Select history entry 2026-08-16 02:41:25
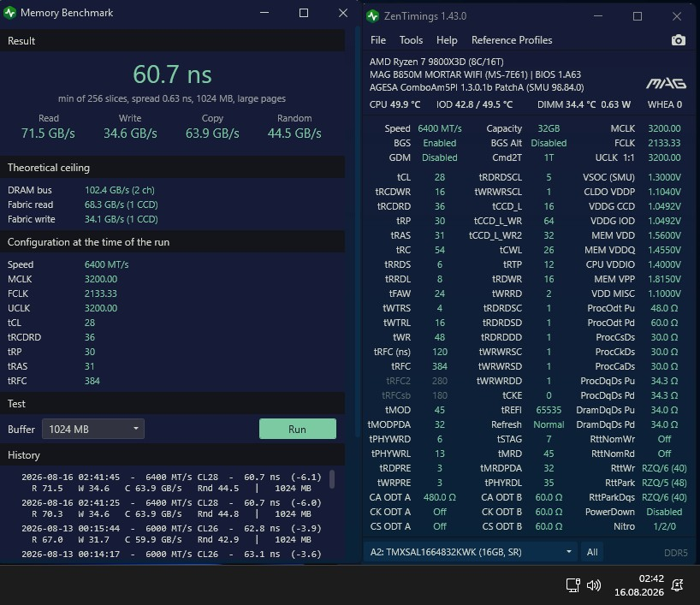700x605 pixels. coord(171,508)
